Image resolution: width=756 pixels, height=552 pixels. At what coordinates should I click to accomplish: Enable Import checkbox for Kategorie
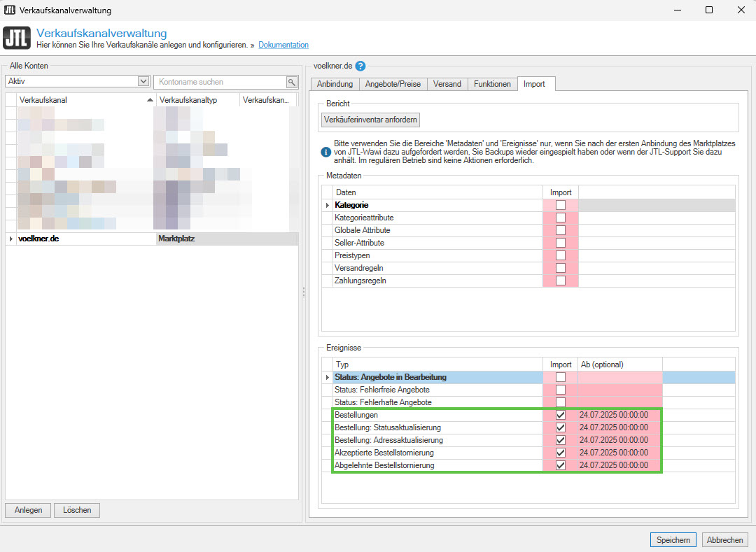coord(560,205)
